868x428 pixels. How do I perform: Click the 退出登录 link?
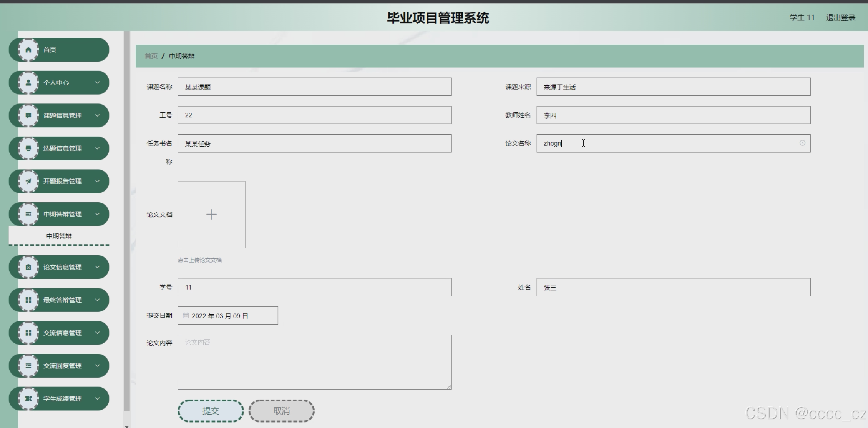pyautogui.click(x=840, y=18)
